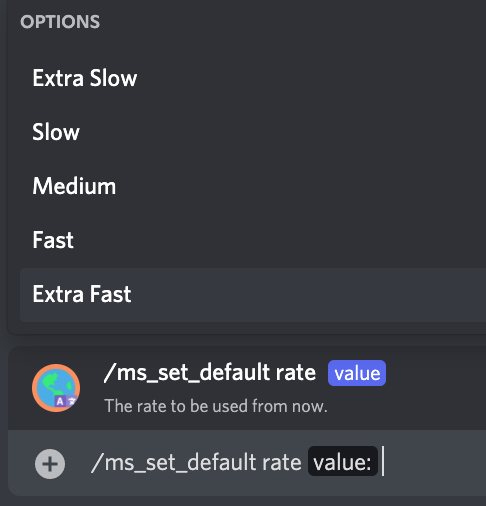Screen dimensions: 486x506
Task: Click the translator bot globe avatar
Action: point(56,388)
